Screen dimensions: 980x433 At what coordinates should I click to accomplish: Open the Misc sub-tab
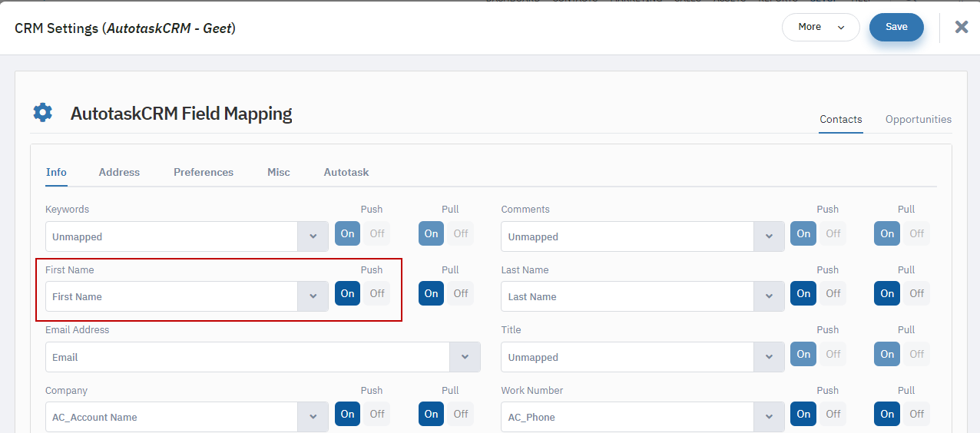pos(279,172)
